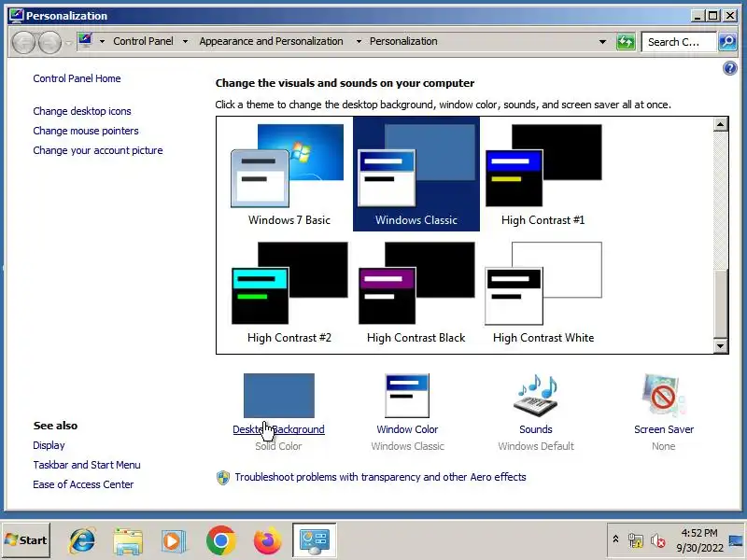
Task: Launch Firefox from the taskbar
Action: tap(267, 541)
